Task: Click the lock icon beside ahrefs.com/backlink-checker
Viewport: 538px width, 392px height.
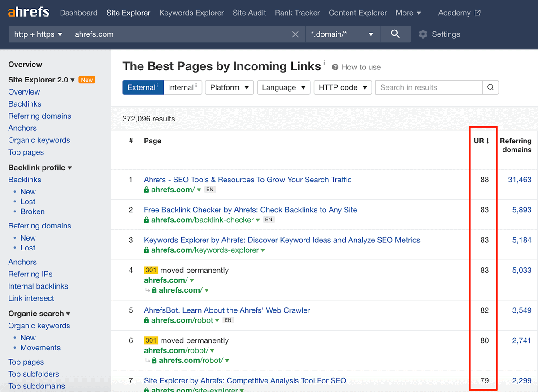Action: point(147,220)
